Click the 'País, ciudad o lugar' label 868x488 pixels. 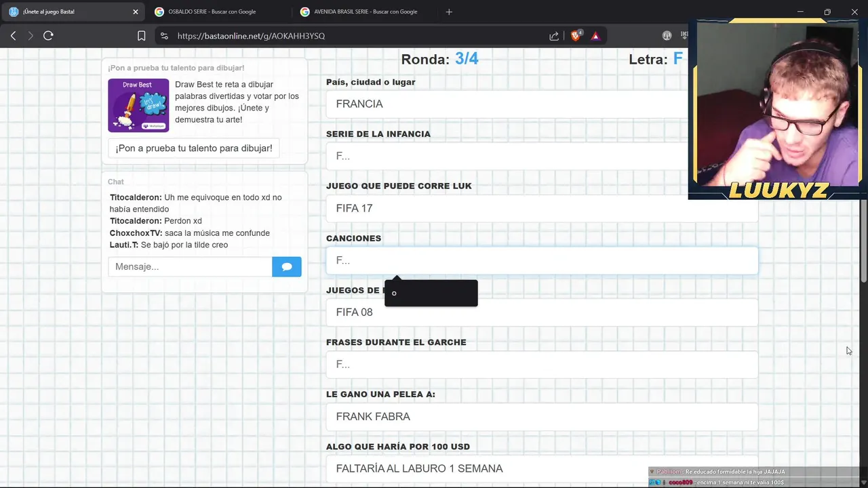click(371, 82)
